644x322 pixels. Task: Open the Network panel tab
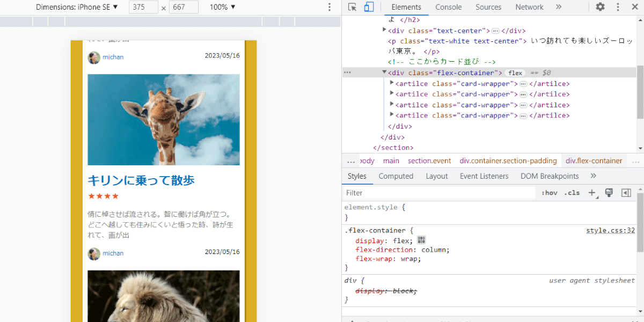point(529,7)
